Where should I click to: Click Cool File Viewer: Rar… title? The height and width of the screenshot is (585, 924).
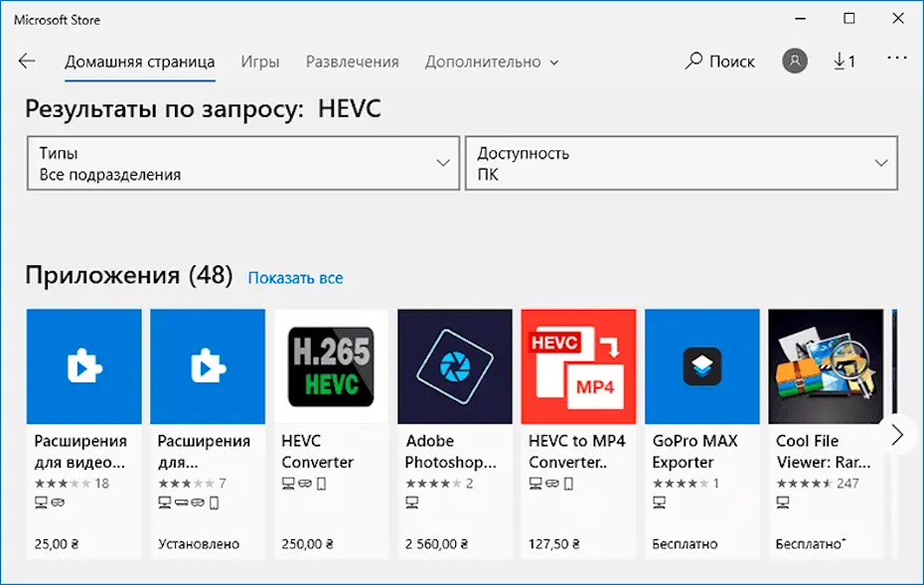[823, 451]
